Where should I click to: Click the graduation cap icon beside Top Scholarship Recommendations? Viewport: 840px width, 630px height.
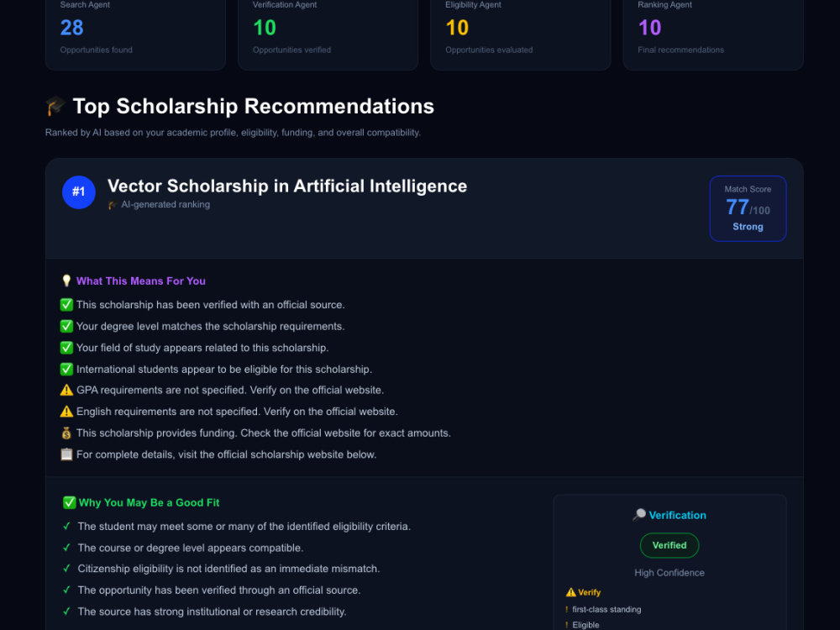[x=55, y=106]
